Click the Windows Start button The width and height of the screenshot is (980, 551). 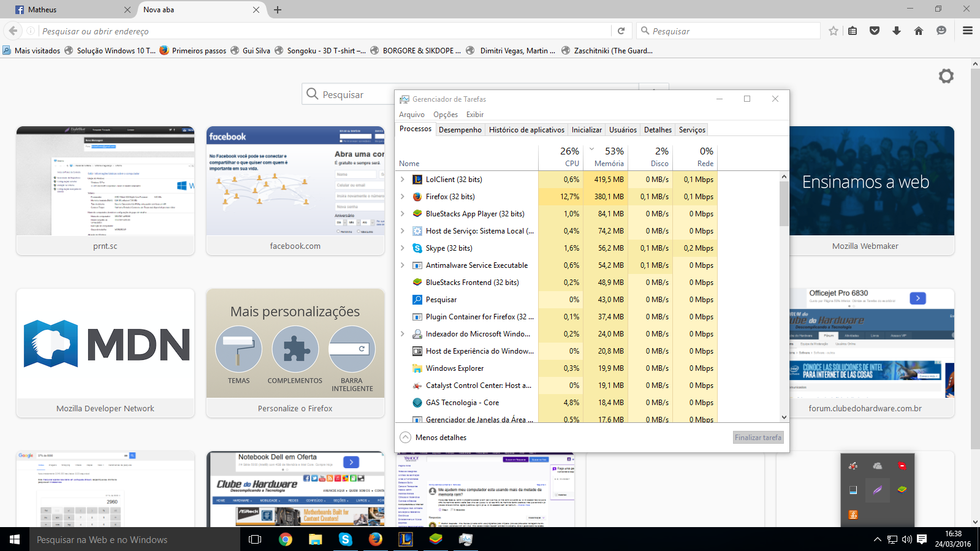(x=15, y=539)
